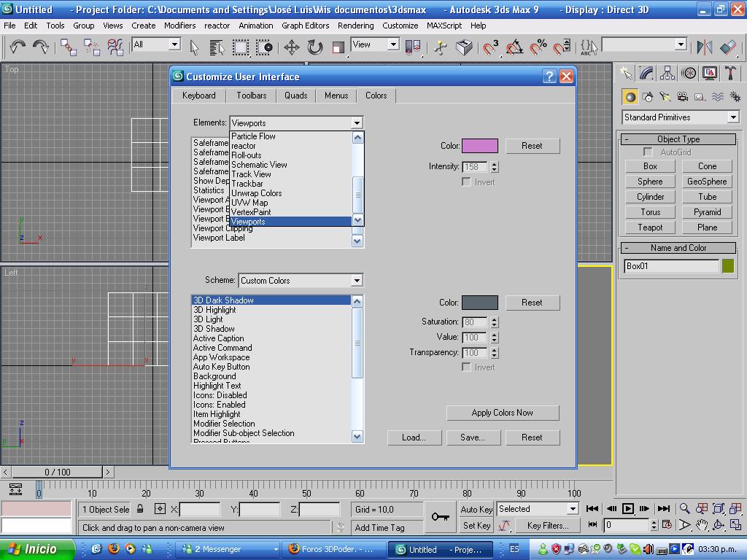Open the Selected key filter dropdown
This screenshot has width=747, height=560.
[538, 509]
